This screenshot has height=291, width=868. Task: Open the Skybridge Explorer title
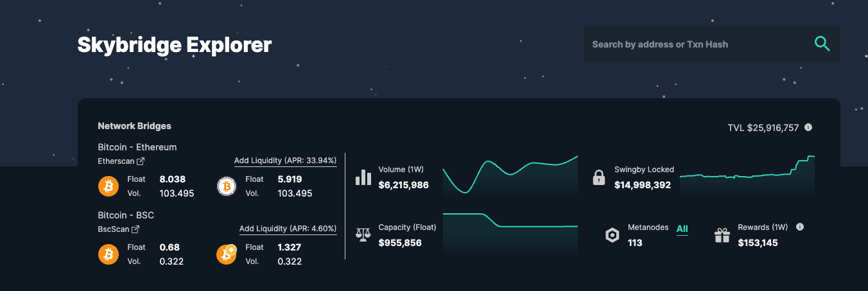[x=175, y=45]
